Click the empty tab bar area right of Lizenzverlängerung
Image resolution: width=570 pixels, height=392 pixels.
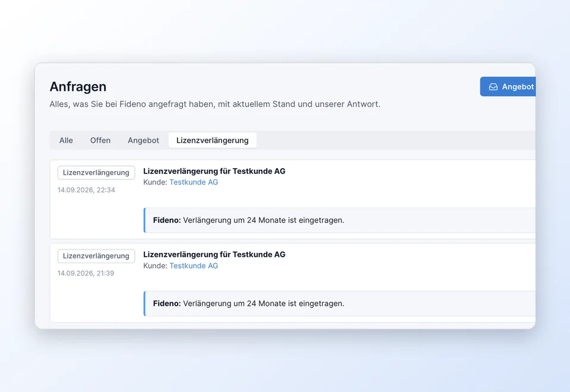point(396,140)
